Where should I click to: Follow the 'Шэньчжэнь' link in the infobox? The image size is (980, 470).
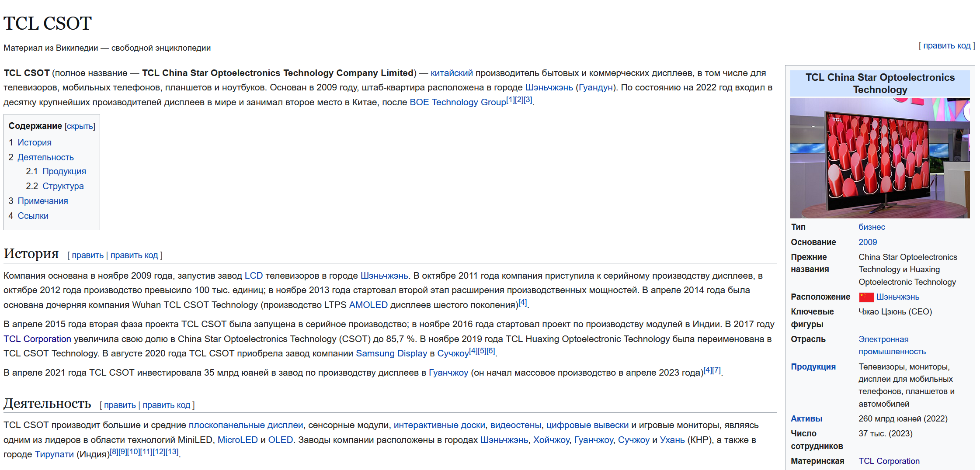pos(897,297)
